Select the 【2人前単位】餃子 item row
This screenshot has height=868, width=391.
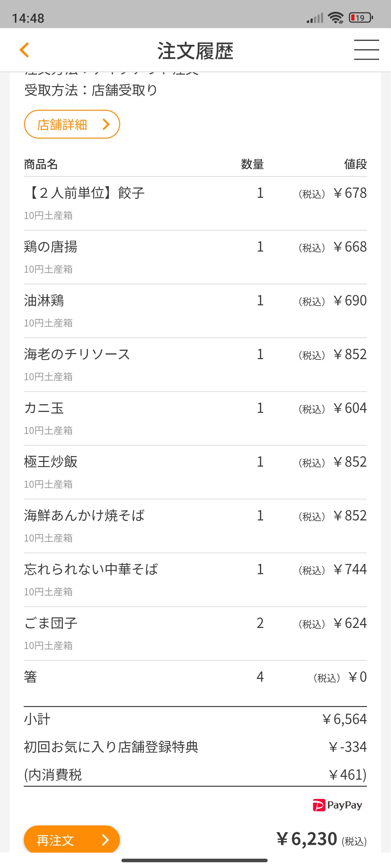click(195, 204)
